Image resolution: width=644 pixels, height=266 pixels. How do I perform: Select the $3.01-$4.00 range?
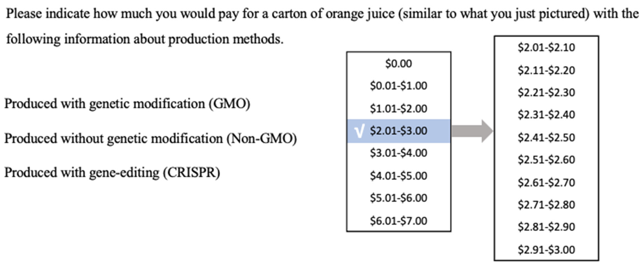tap(398, 153)
